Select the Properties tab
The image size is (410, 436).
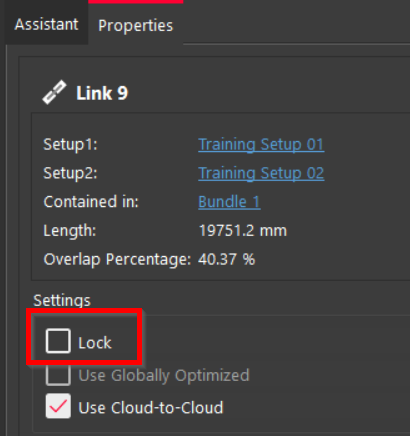(136, 26)
